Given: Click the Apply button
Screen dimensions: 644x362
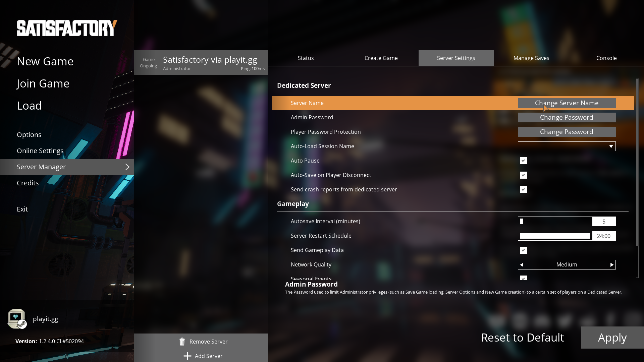Looking at the screenshot, I should tap(612, 338).
